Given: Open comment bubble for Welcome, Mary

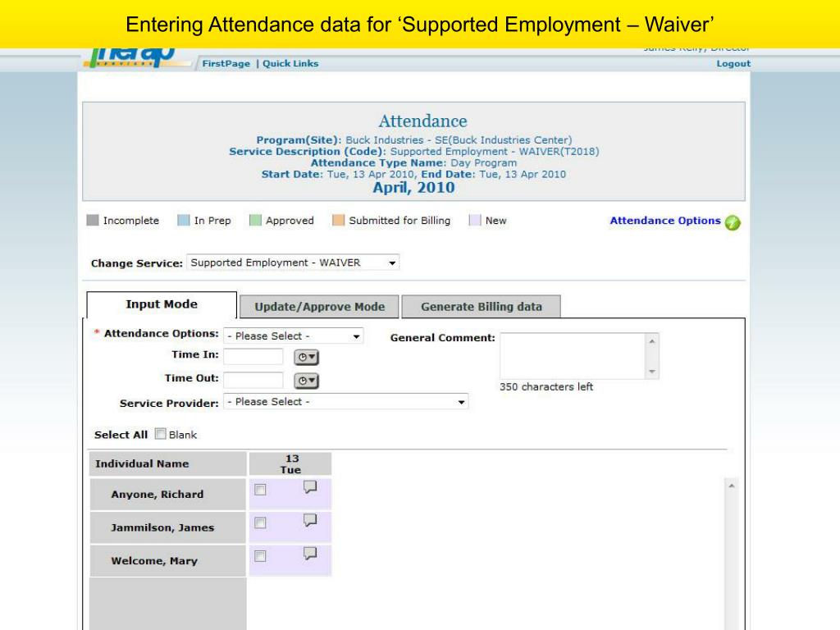Looking at the screenshot, I should [x=309, y=553].
